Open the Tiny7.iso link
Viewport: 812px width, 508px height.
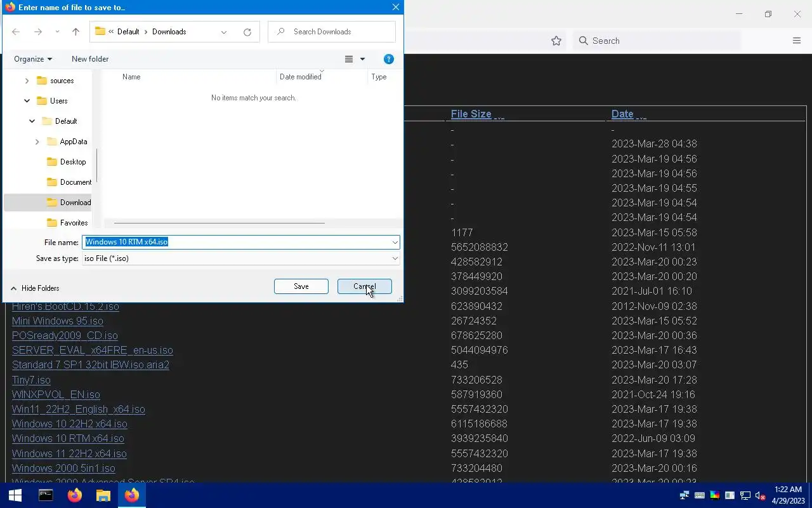pyautogui.click(x=31, y=380)
